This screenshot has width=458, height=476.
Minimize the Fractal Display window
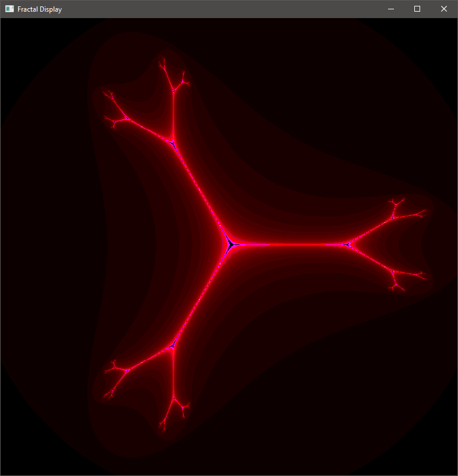coord(391,9)
